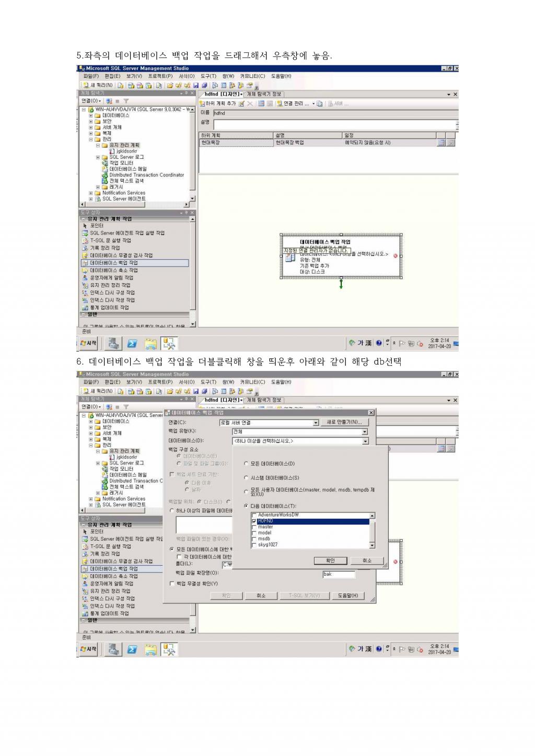Expand the Notification Services node in the upper screenshot tree
Image resolution: width=535 pixels, height=756 pixels.
[x=91, y=193]
